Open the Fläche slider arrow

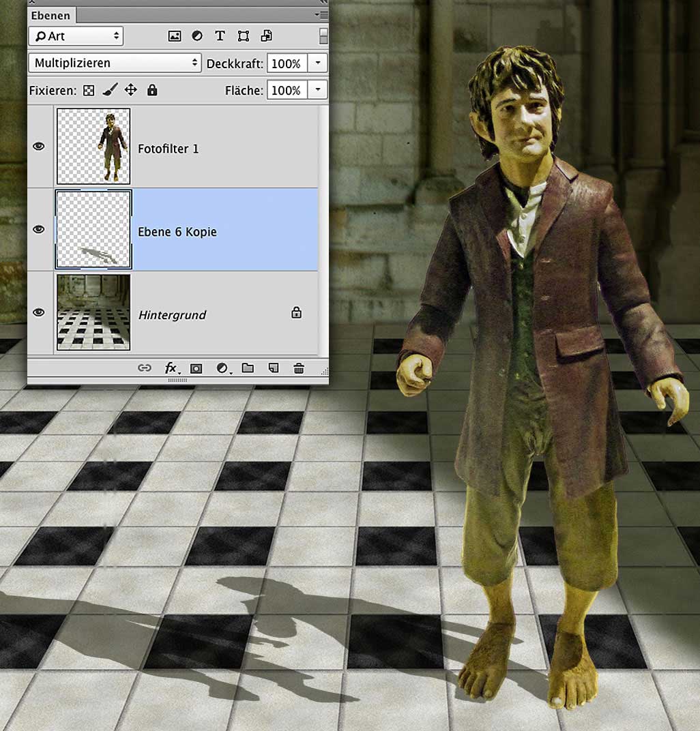pos(318,89)
